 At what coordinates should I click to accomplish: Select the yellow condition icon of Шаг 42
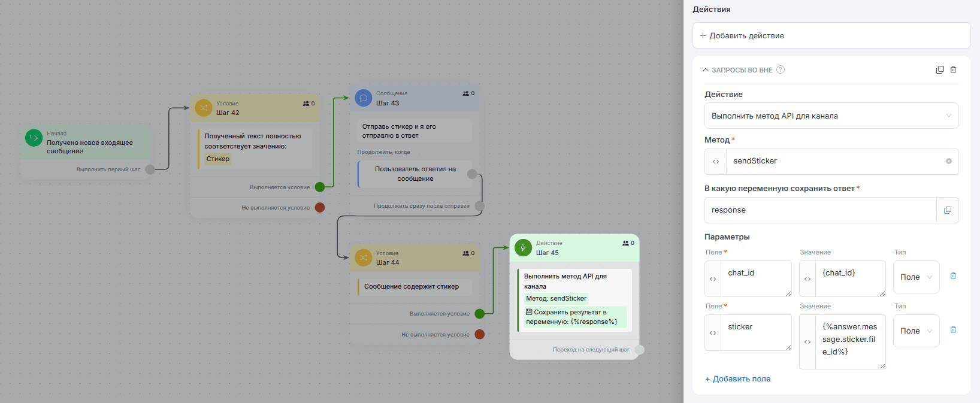(x=204, y=108)
